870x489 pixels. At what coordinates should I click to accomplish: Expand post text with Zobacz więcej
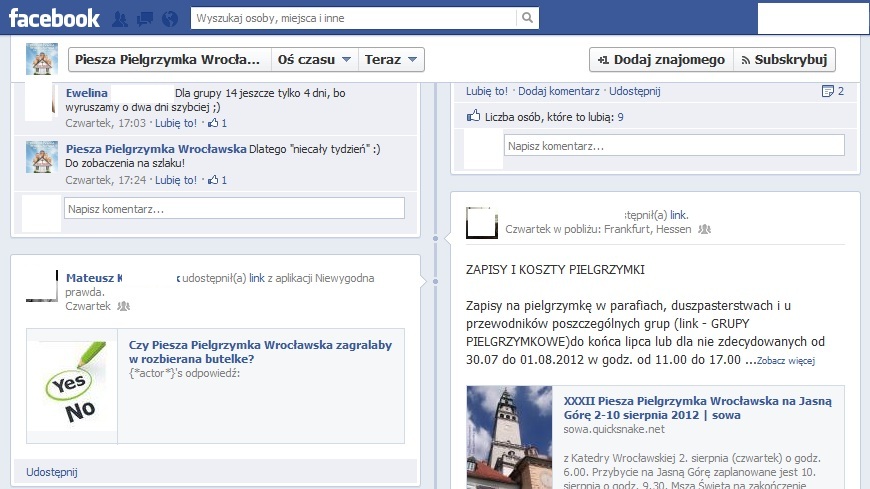785,360
